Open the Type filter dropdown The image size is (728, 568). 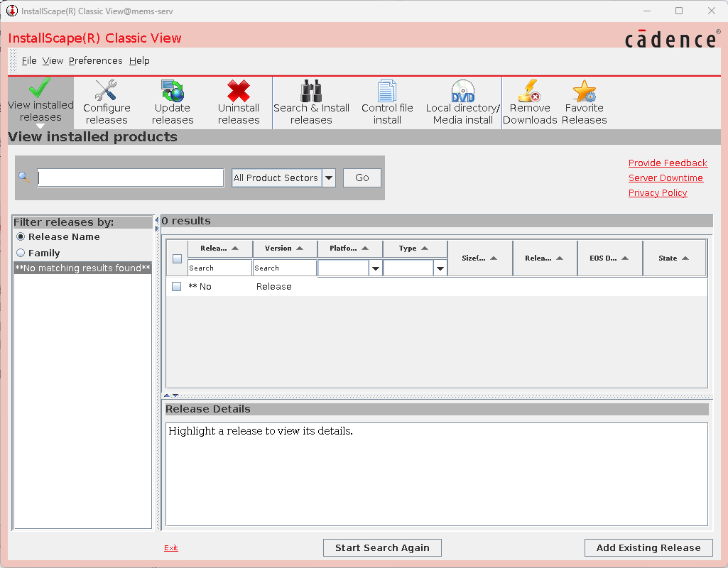tap(440, 268)
